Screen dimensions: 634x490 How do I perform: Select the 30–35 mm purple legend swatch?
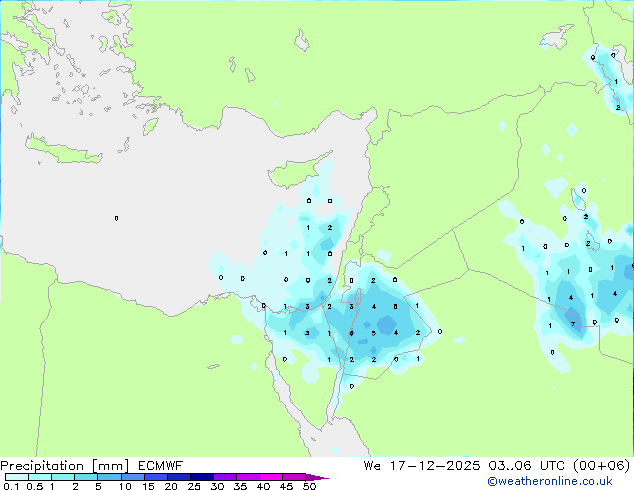tap(225, 477)
